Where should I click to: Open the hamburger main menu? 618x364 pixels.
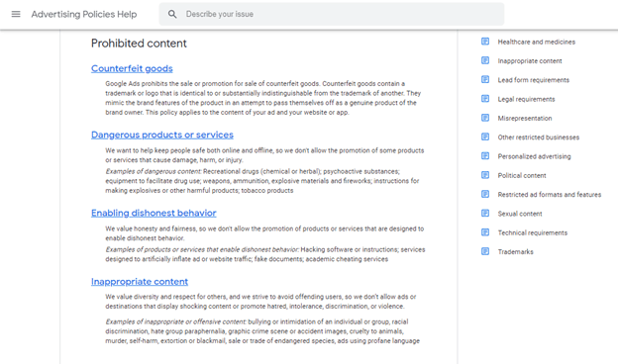pos(16,14)
